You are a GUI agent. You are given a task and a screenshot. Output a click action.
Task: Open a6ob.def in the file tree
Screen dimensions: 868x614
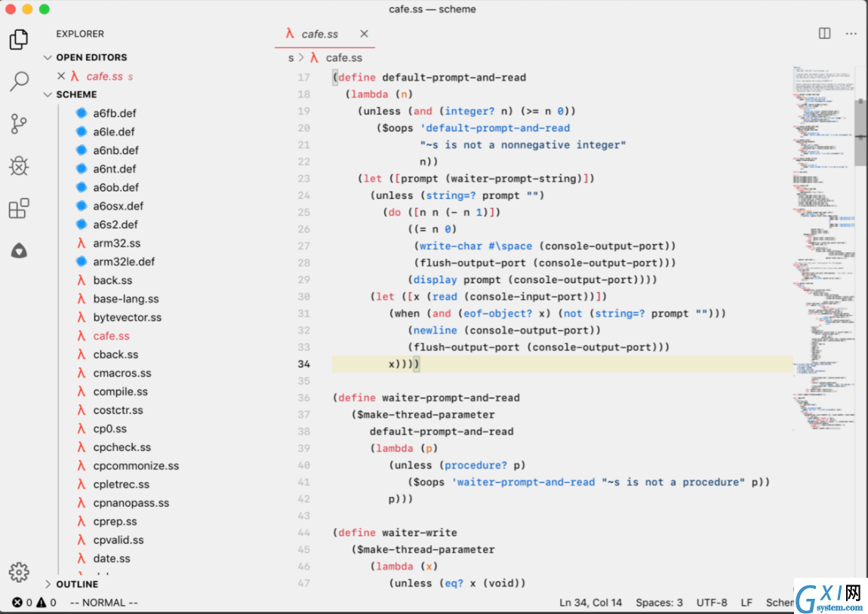coord(115,188)
